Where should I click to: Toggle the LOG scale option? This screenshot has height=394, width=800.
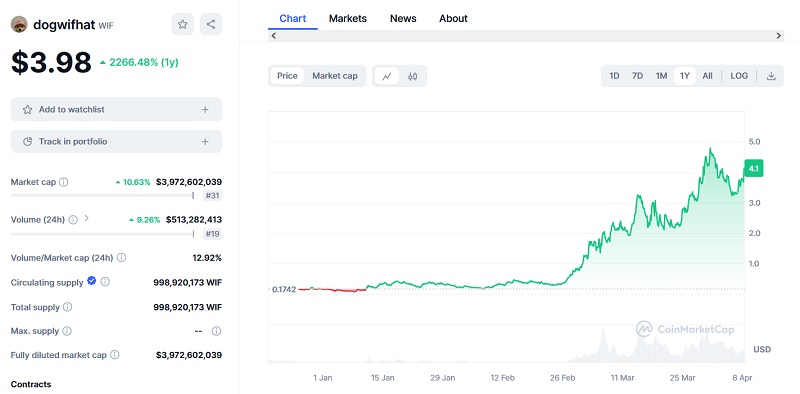[739, 76]
